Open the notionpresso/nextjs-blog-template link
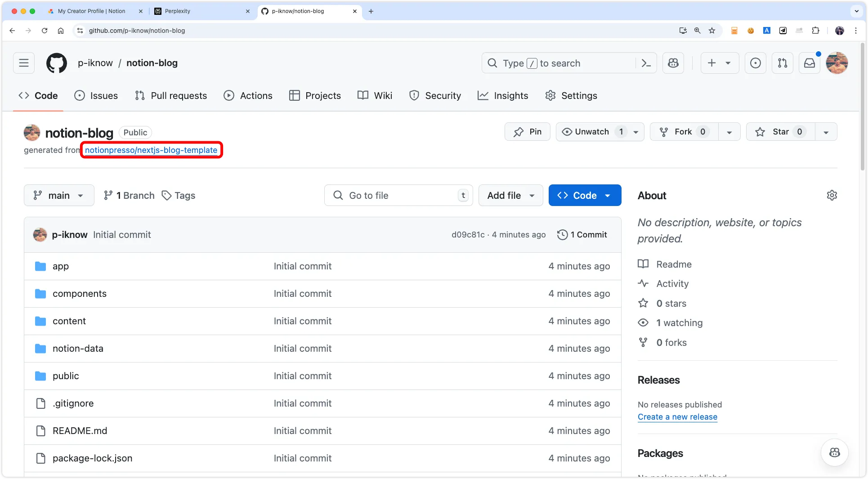The image size is (868, 479). click(151, 150)
